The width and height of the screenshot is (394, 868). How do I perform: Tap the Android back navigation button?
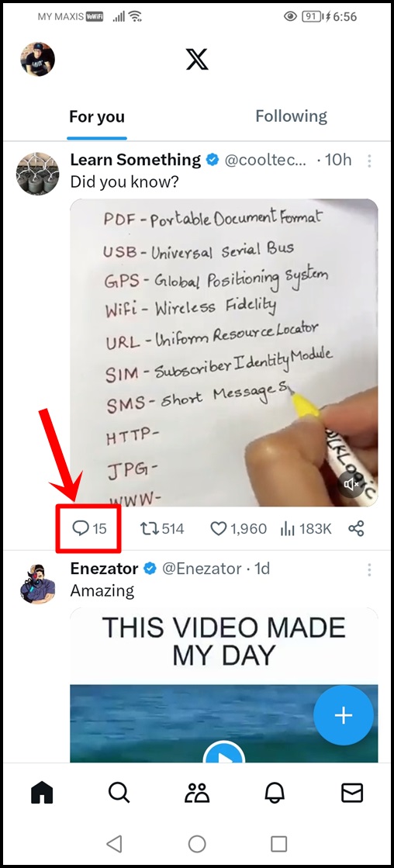pos(114,844)
